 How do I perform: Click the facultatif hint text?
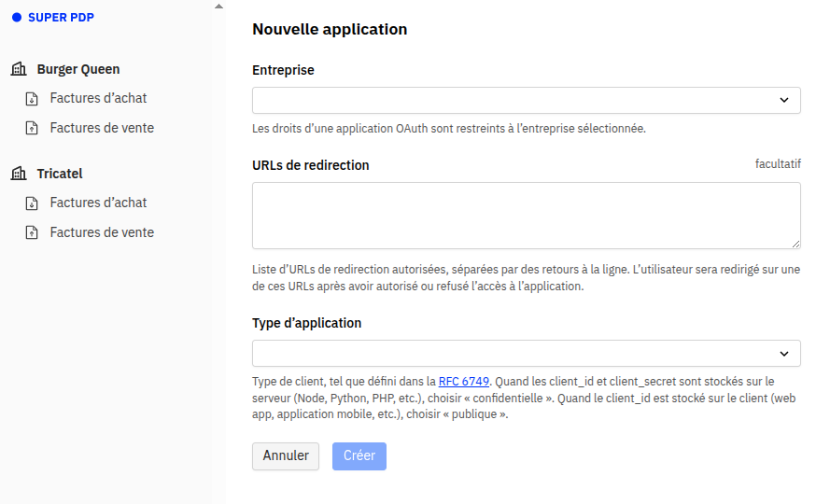click(x=778, y=164)
